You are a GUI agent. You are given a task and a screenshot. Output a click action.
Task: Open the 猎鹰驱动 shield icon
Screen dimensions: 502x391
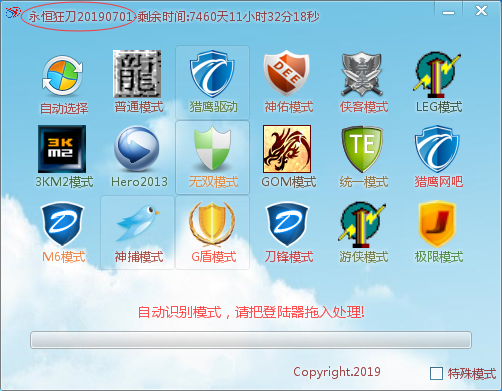(x=212, y=73)
